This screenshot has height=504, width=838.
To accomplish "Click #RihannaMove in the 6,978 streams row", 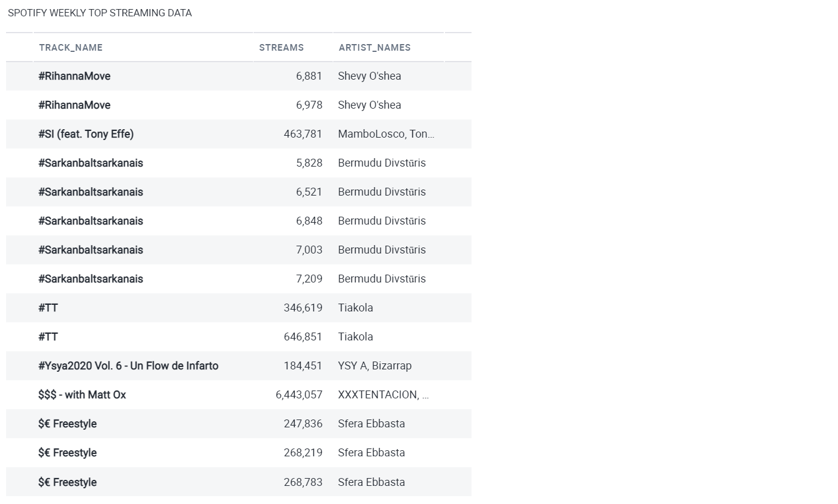I will [74, 105].
